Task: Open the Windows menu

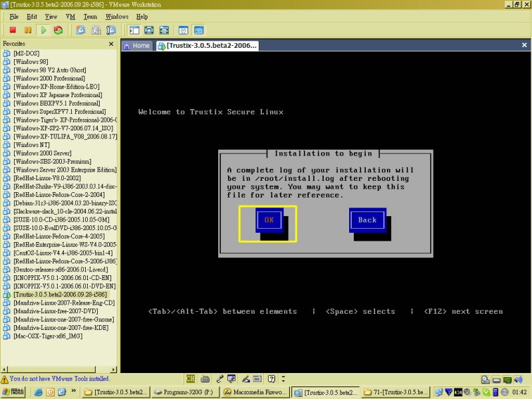Action: [x=117, y=17]
